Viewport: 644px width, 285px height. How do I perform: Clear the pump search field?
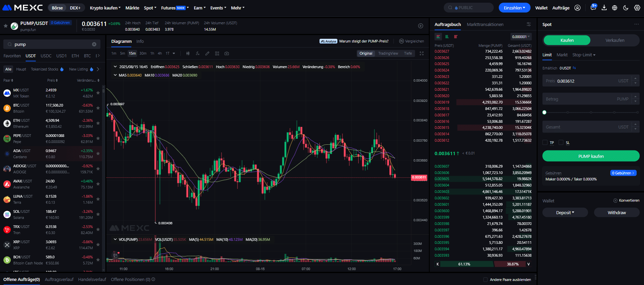tap(94, 44)
